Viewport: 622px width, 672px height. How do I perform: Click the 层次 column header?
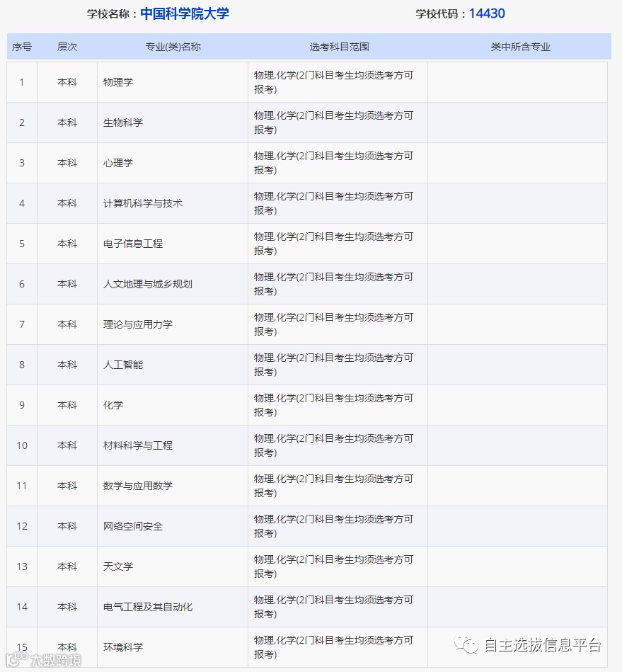pos(67,47)
